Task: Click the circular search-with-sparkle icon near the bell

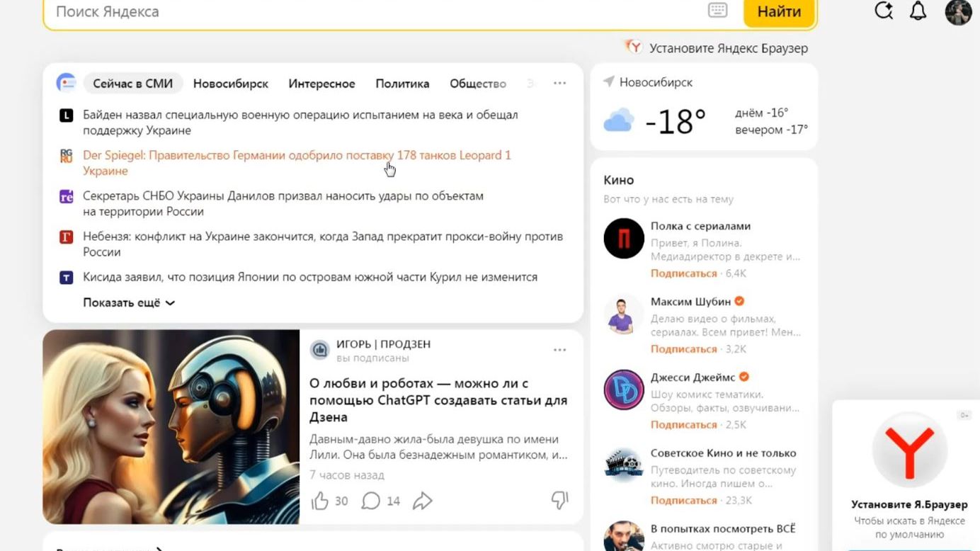Action: (884, 11)
